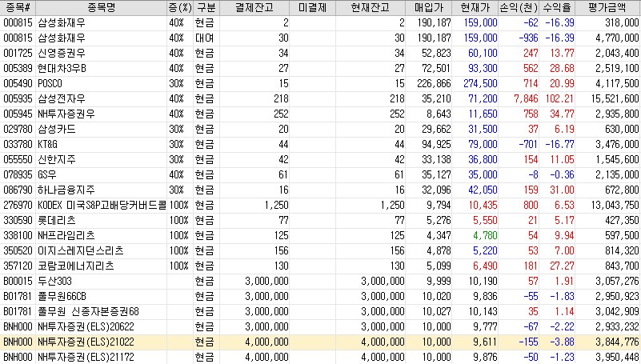The width and height of the screenshot is (641, 364).
Task: Sort by the 종목# column header
Action: [18, 8]
